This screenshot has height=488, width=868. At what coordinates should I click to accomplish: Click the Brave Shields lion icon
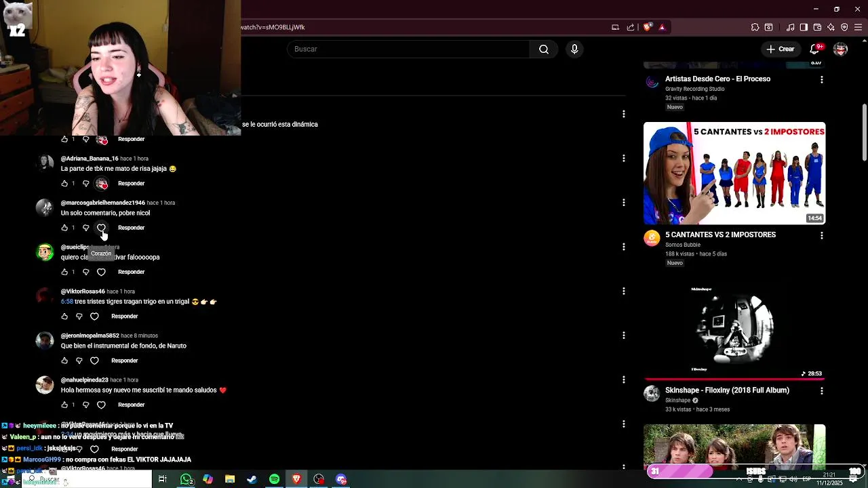click(x=648, y=27)
